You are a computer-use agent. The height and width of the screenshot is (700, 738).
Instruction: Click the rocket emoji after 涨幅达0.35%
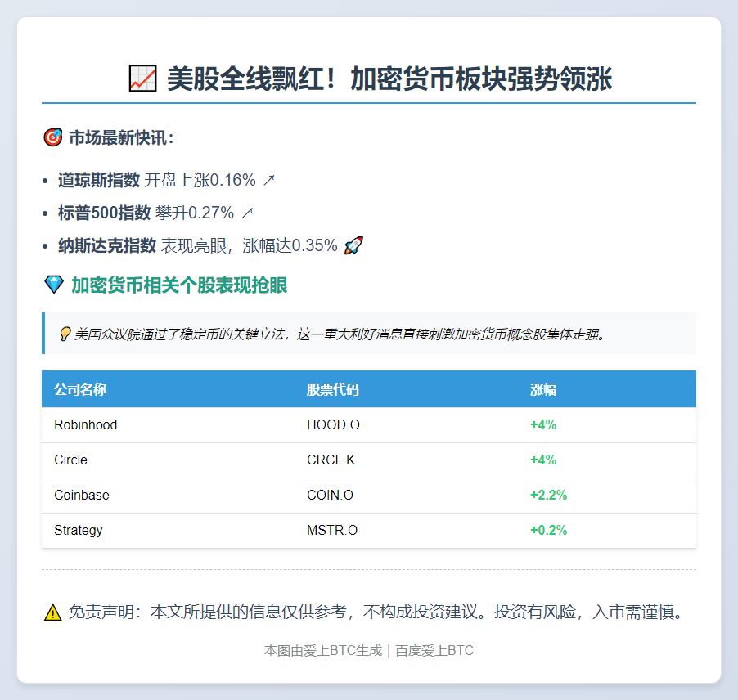[353, 245]
